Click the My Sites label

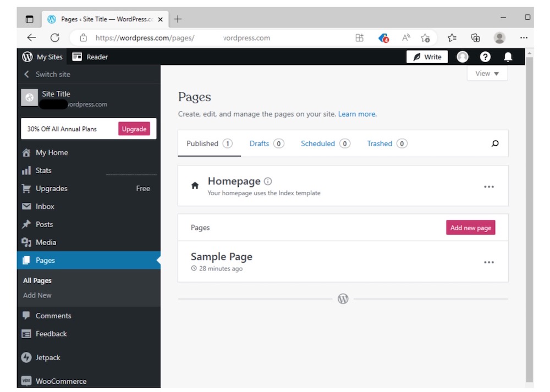pyautogui.click(x=50, y=57)
